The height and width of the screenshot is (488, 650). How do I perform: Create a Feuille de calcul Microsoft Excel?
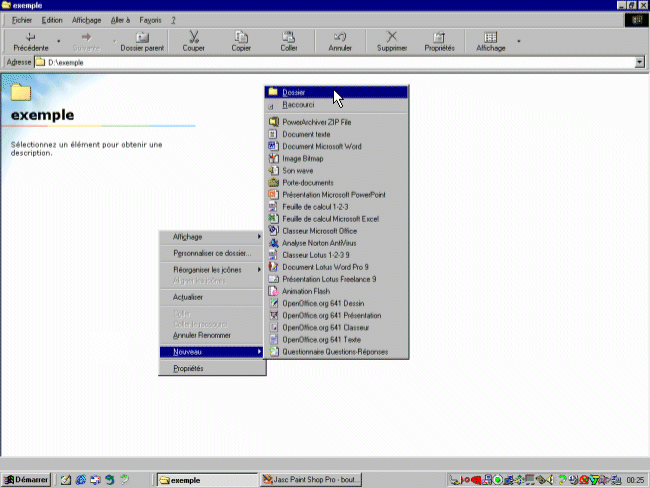[x=336, y=219]
